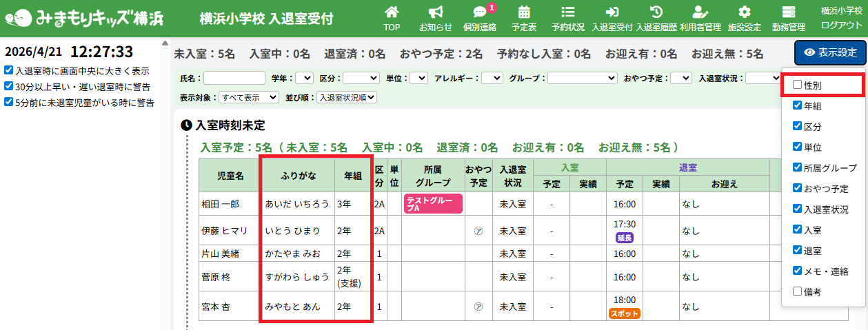Open 個別連絡 chat bubble icon
This screenshot has width=868, height=330.
[x=480, y=12]
